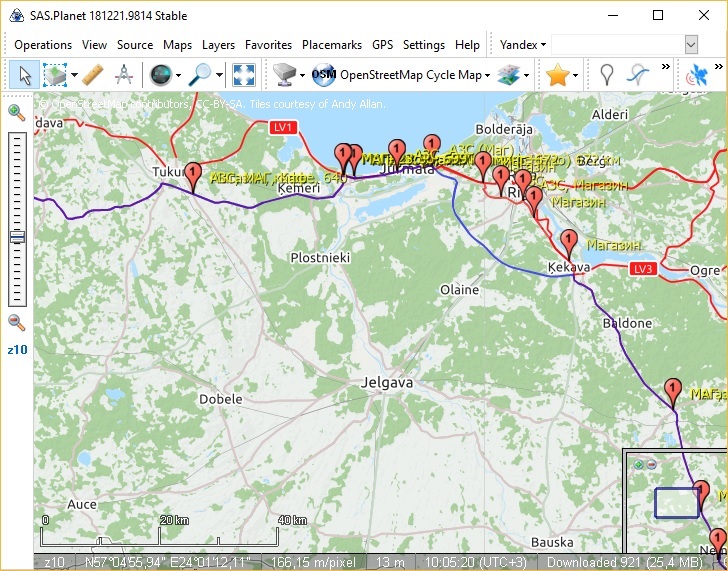The height and width of the screenshot is (571, 728).
Task: Toggle full screen map view
Action: coord(244,75)
